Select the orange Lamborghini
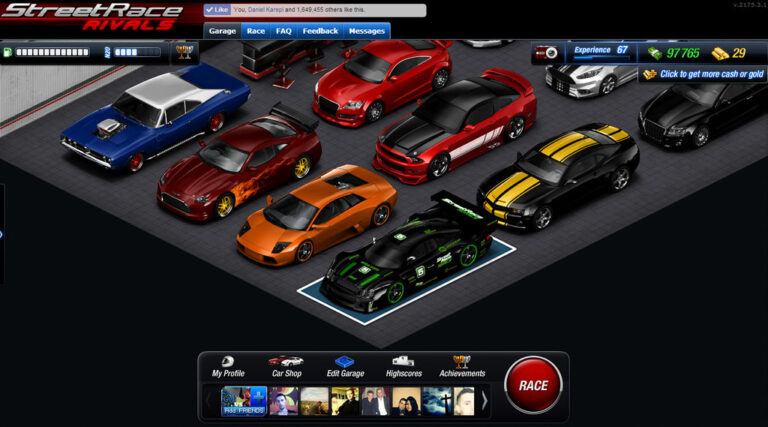The image size is (768, 427). [316, 214]
